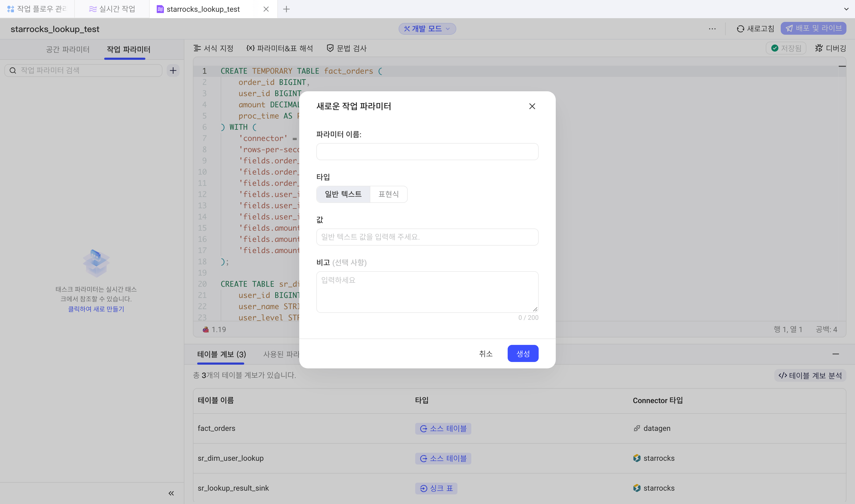
Task: Select the 표현식 type option
Action: 389,194
